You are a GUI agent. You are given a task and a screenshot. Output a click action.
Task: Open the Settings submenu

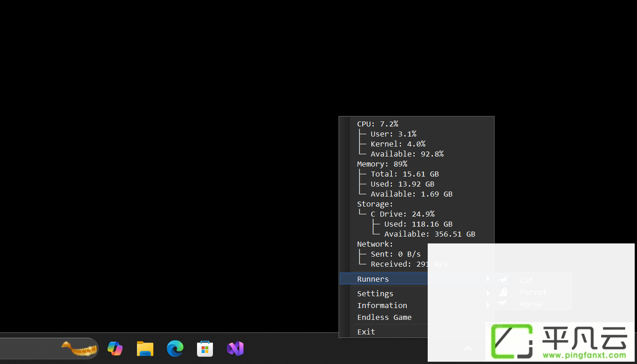pos(416,293)
